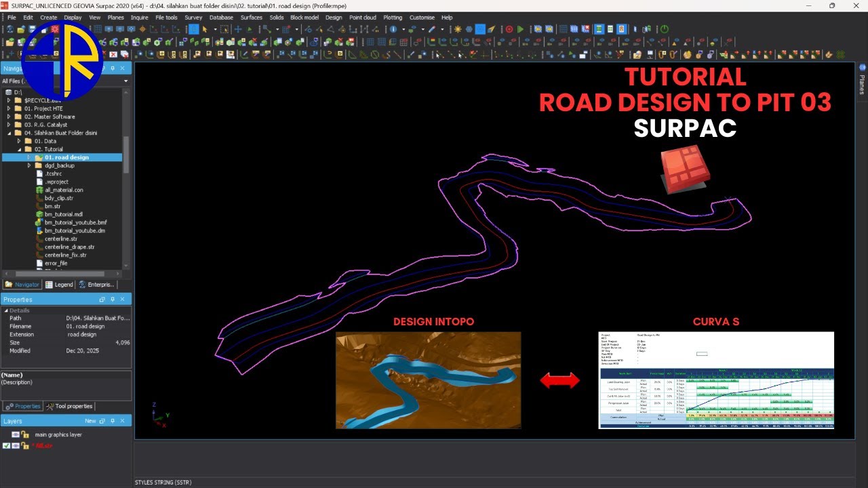
Task: Expand the 01. Data folder
Action: point(19,141)
